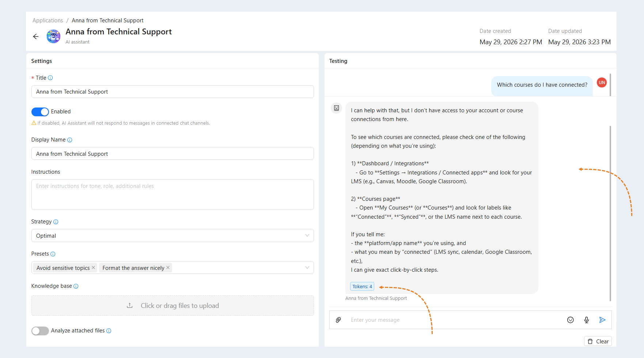644x358 pixels.
Task: Open the Presets info icon
Action: tap(53, 254)
